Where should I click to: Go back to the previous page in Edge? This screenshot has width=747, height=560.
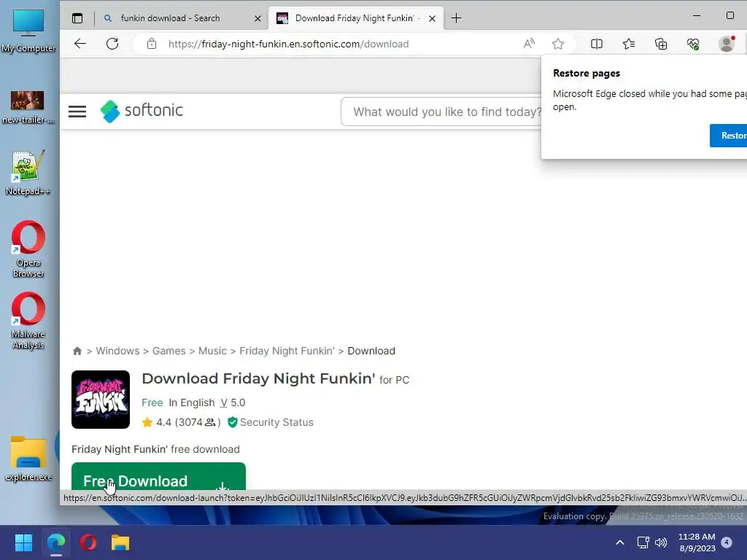(x=80, y=44)
